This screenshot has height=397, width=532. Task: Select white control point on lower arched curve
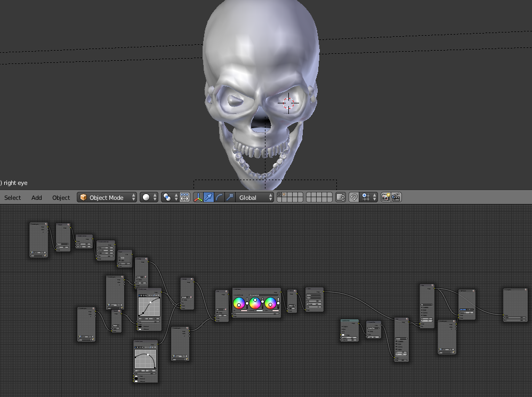[148, 355]
